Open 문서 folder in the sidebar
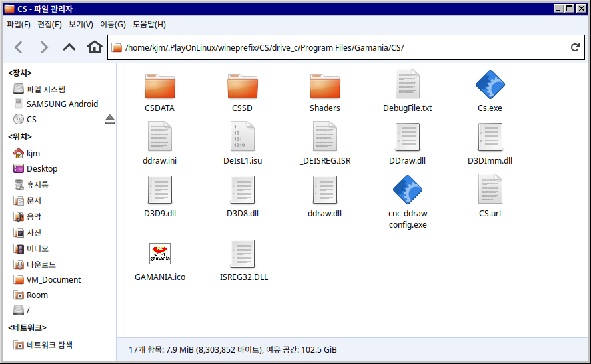 pyautogui.click(x=27, y=201)
